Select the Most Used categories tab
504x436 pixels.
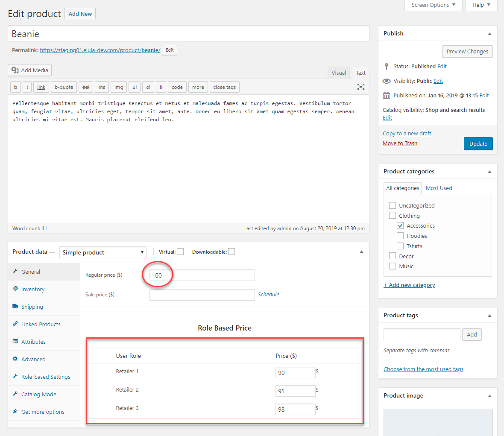click(x=439, y=188)
